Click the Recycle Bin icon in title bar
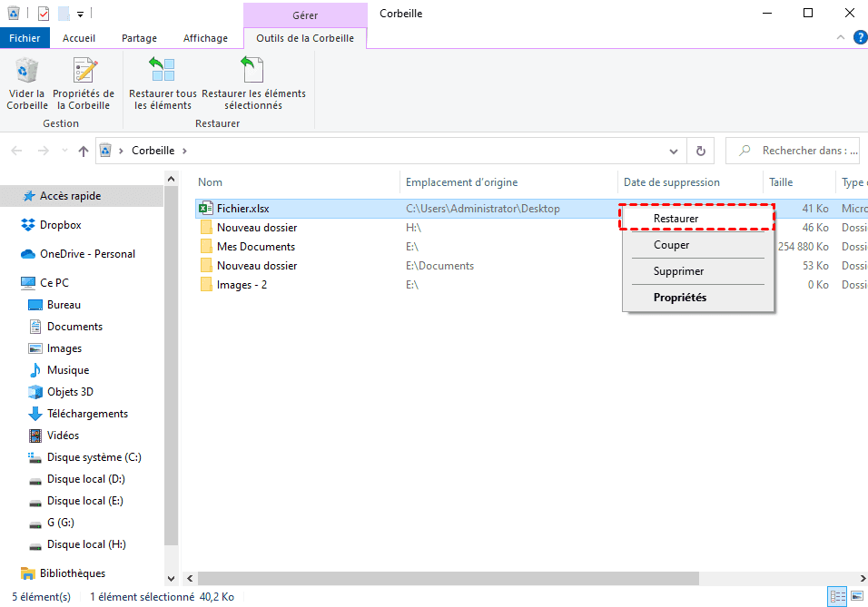The image size is (868, 607). click(14, 14)
